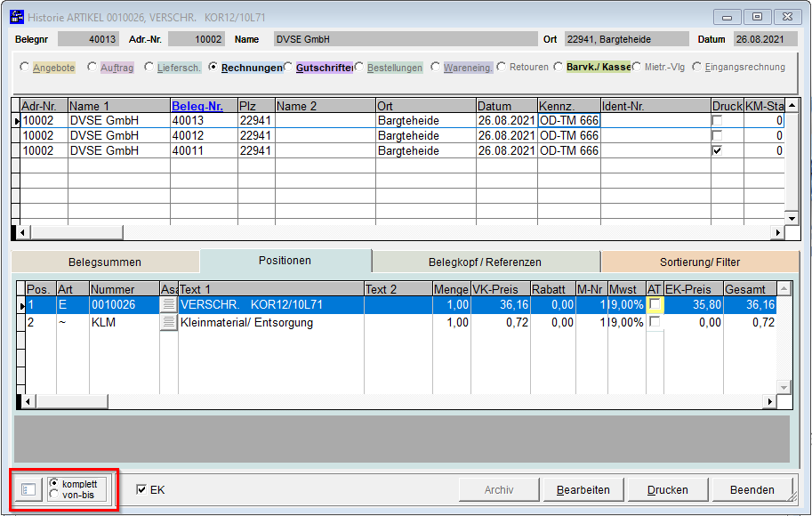This screenshot has height=516, width=812.
Task: Choose the Liefersch. document type
Action: [149, 67]
